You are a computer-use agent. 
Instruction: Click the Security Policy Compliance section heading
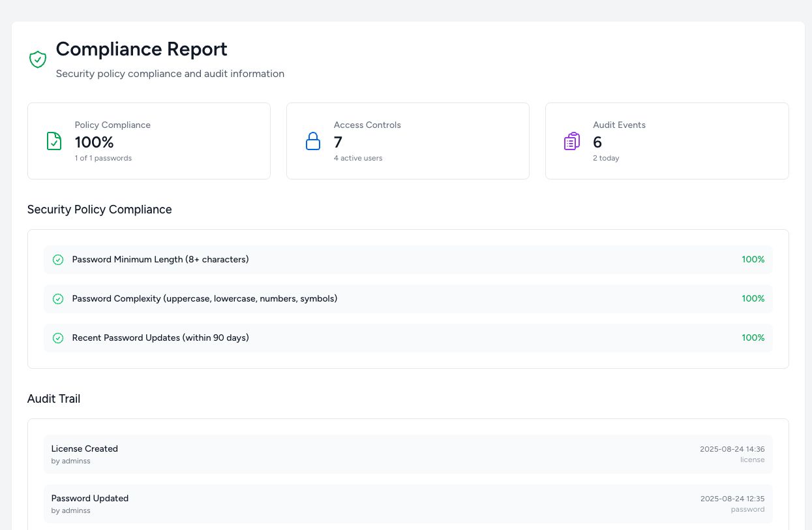pos(100,210)
